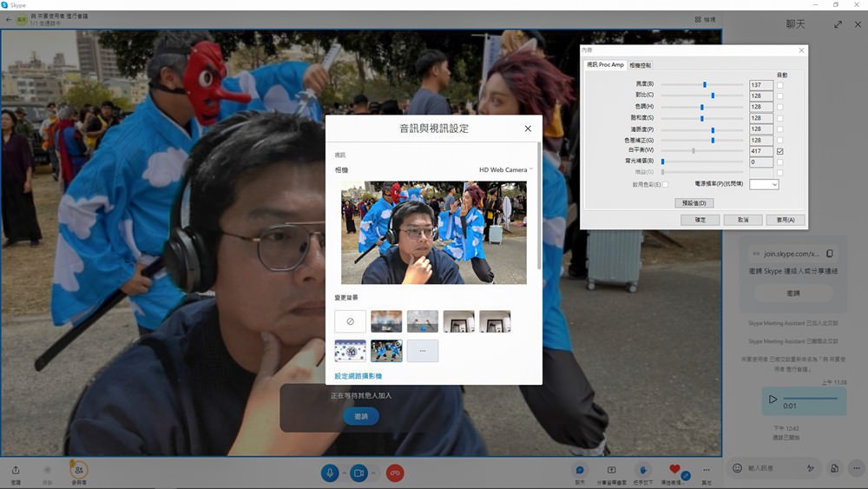Screen dimensions: 868x489
Task: Copy the join.skype.com link
Action: point(830,254)
